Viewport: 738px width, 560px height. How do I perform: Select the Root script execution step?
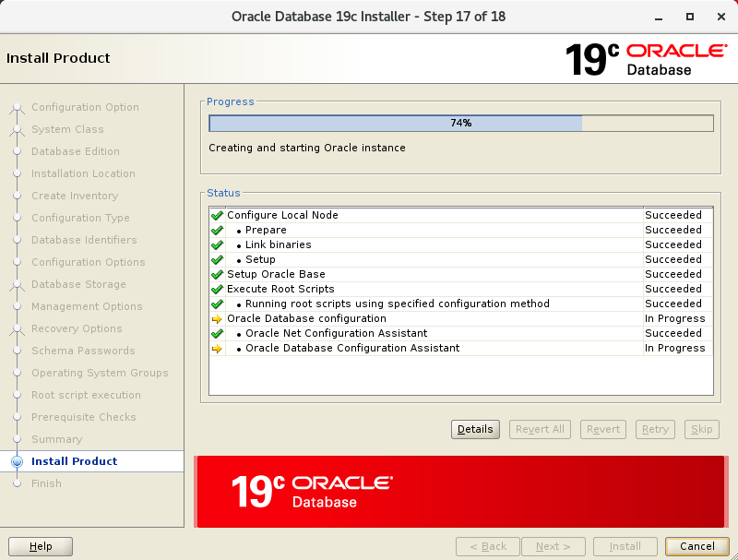86,395
